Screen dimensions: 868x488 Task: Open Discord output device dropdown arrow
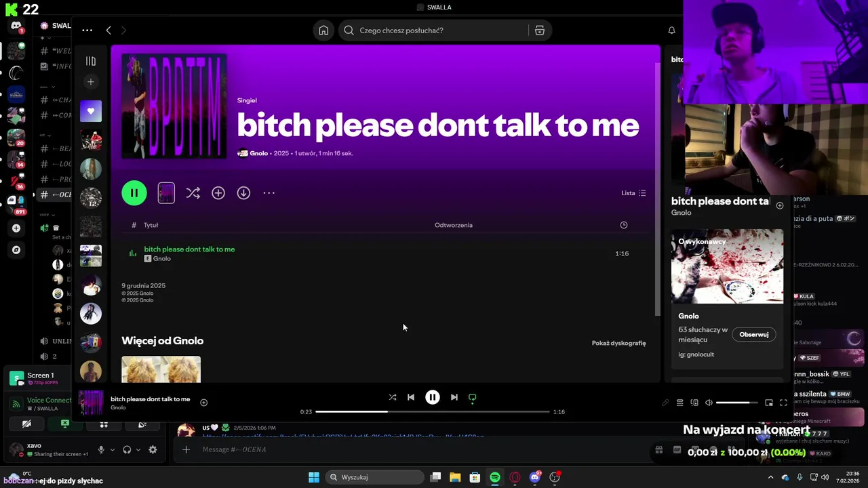coord(138,449)
